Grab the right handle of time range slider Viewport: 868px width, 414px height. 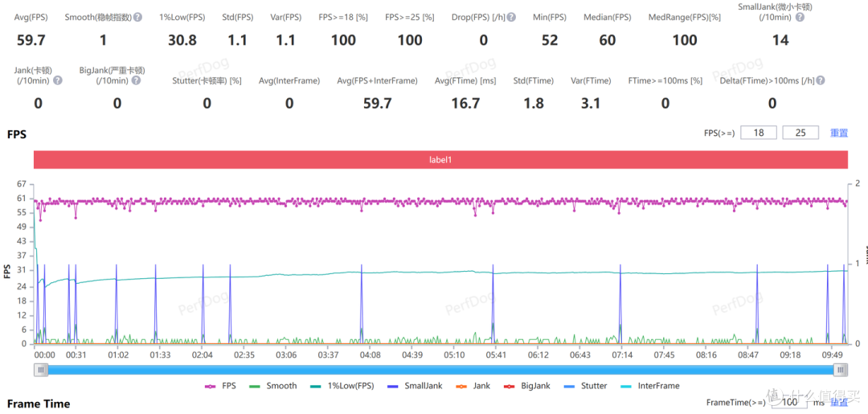point(841,370)
